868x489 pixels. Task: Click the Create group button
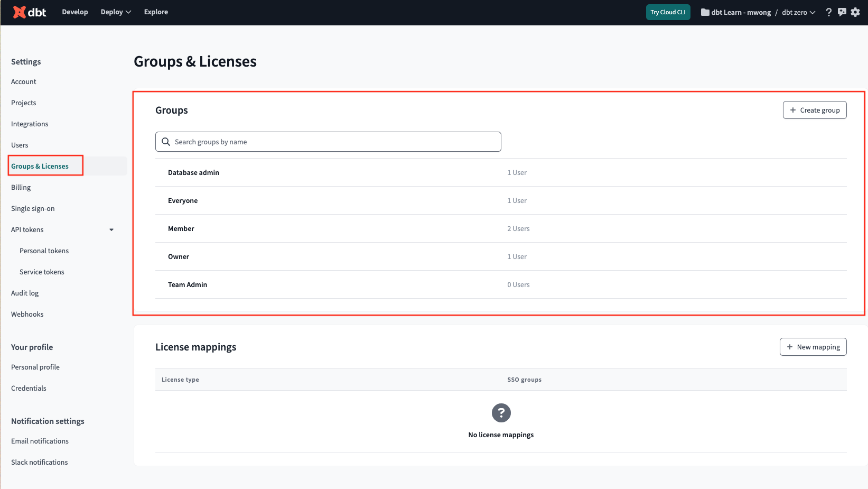tap(814, 110)
